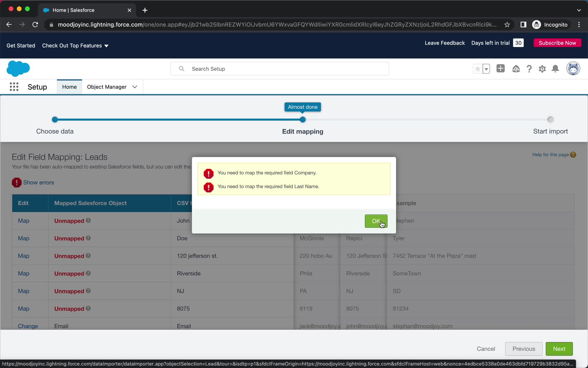Expand the Check Out Top Features dropdown
The height and width of the screenshot is (368, 588).
(106, 46)
